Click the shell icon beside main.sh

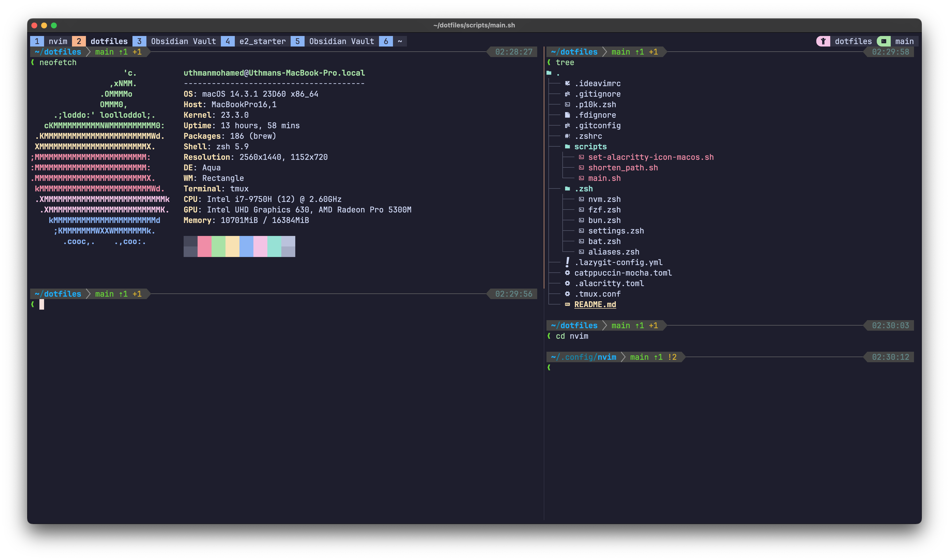(x=581, y=178)
